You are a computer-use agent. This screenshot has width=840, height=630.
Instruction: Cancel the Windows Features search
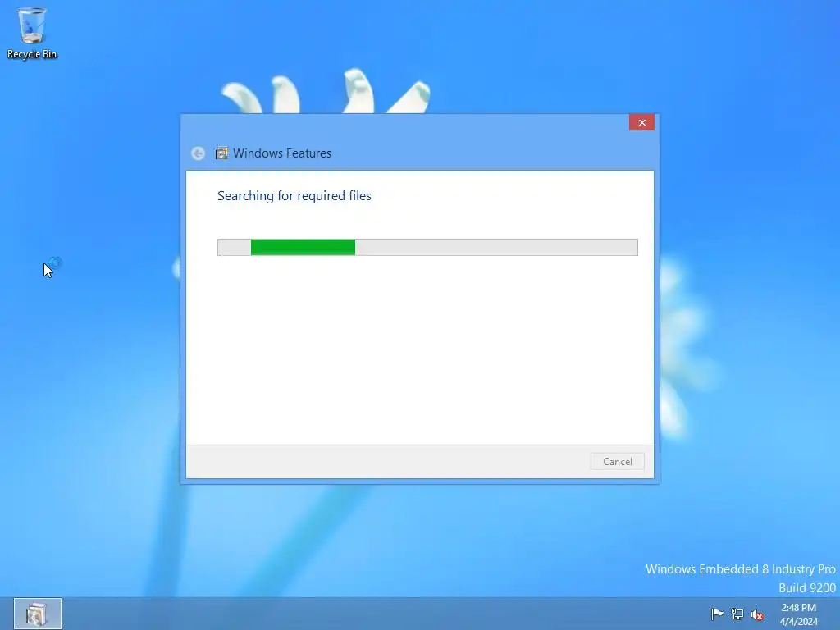[x=617, y=461]
